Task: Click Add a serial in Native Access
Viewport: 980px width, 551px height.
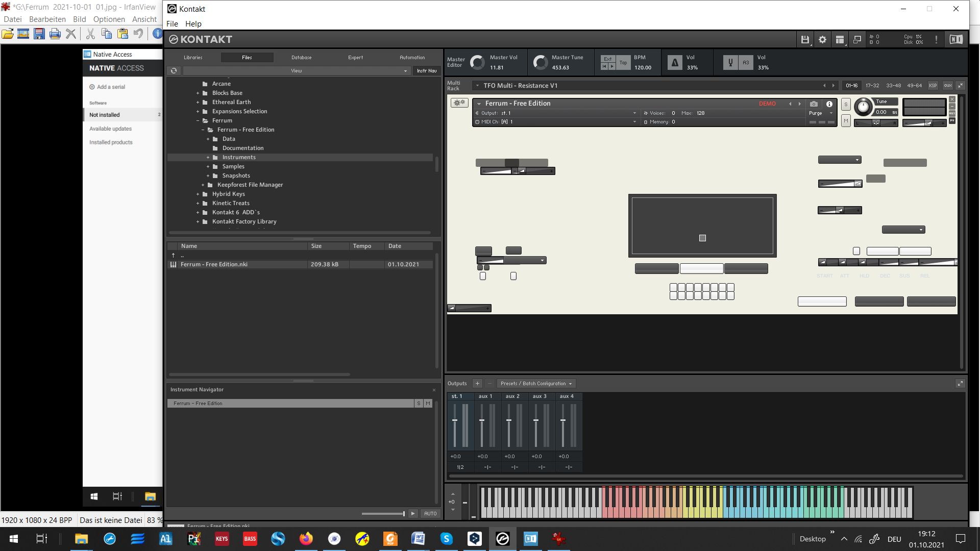Action: (x=107, y=87)
